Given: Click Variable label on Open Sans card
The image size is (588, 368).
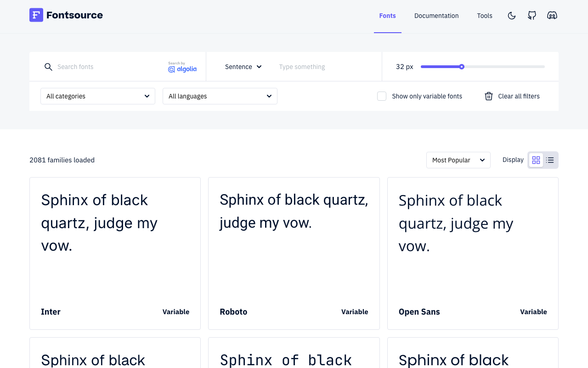Looking at the screenshot, I should (533, 312).
